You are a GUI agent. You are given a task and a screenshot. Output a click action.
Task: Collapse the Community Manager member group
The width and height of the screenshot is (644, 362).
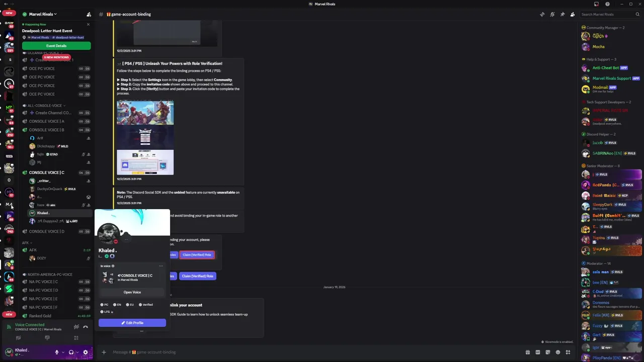tap(603, 28)
